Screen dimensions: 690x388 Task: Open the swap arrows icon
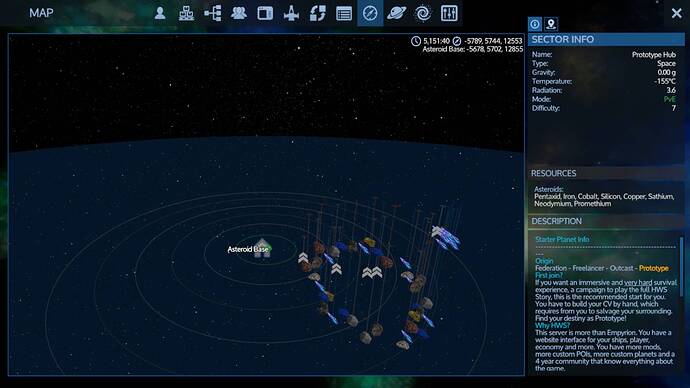318,13
